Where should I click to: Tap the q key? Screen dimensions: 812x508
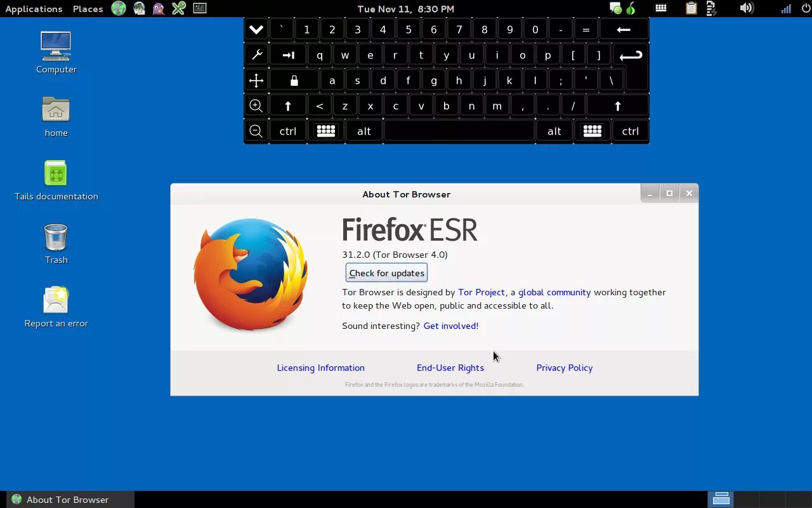(x=320, y=55)
